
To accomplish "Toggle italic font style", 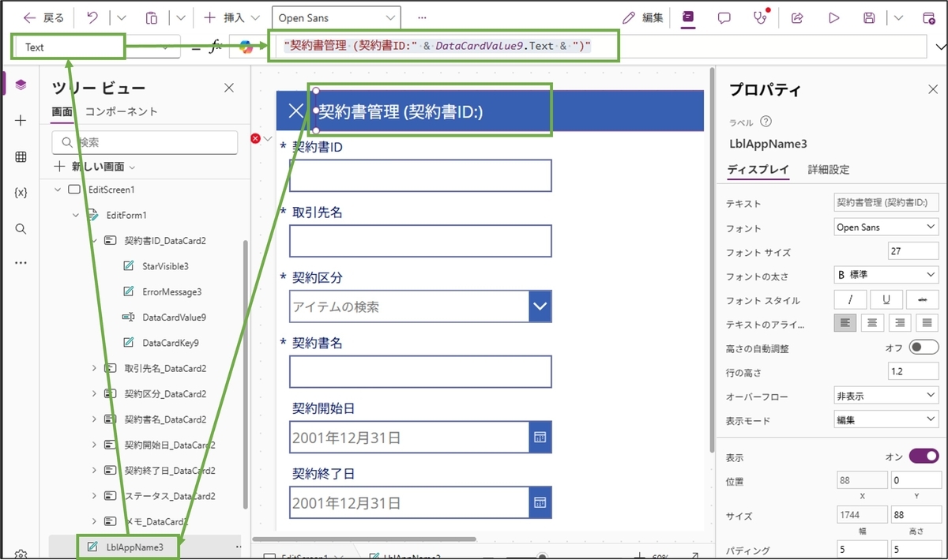I will [x=851, y=300].
